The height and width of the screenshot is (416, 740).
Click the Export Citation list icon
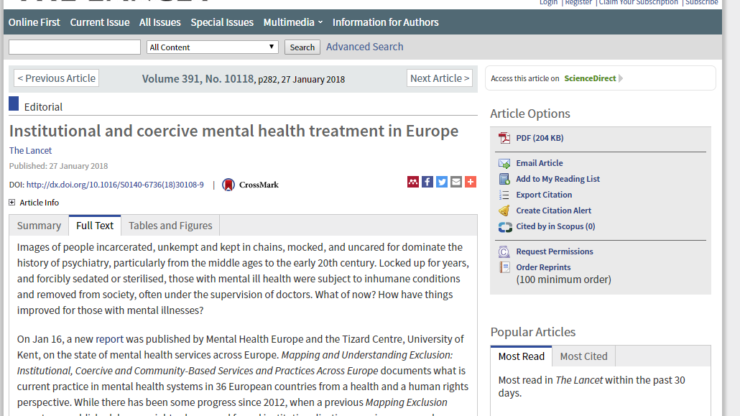coord(504,195)
